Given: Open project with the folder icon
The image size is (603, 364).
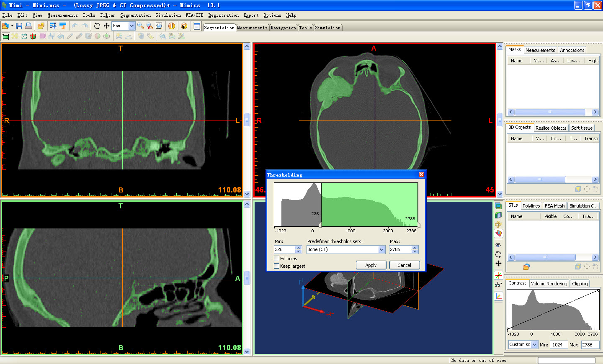Looking at the screenshot, I should tap(5, 26).
